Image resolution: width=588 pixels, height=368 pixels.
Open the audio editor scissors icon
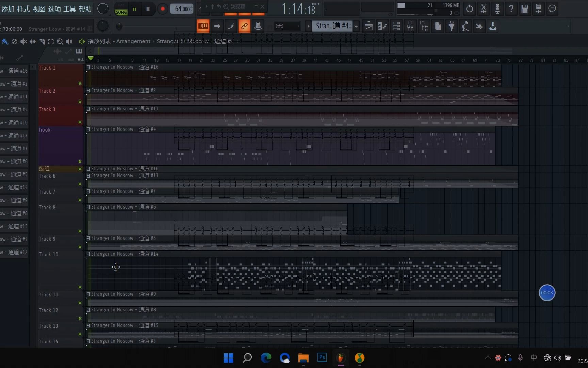[x=483, y=9]
